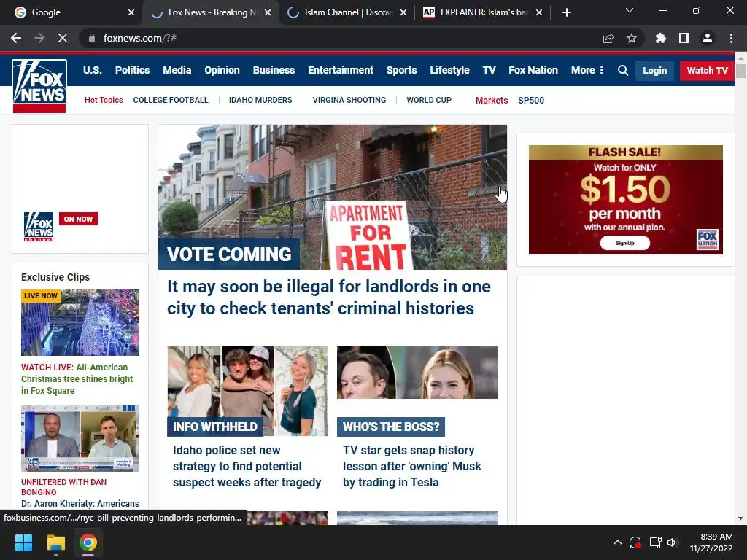The image size is (747, 560).
Task: Click the tab search chevron in title bar
Action: (x=630, y=10)
